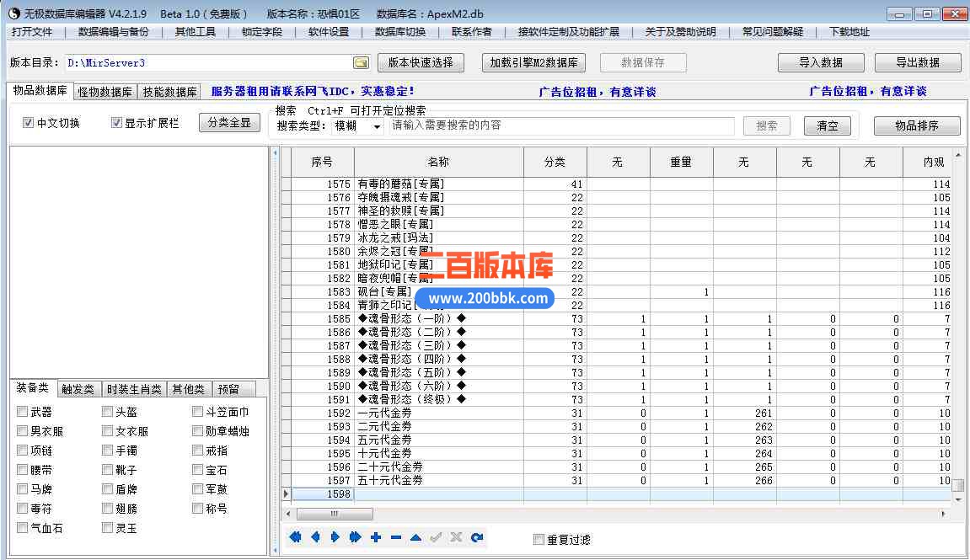Click into the search text input field
Screen dimensions: 970x560
pos(561,125)
